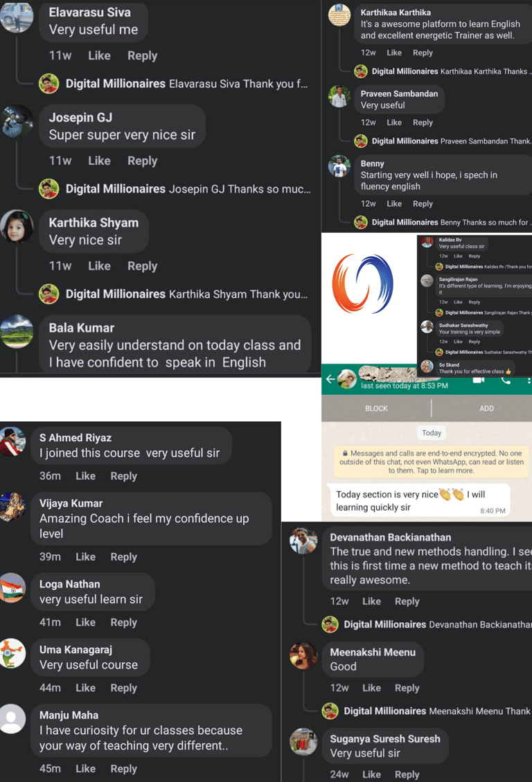532x782 pixels.
Task: Tap the end-to-end encryption notice
Action: coord(432,462)
